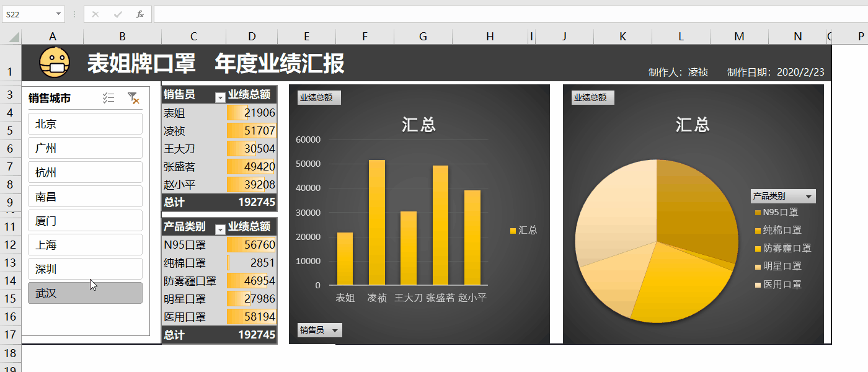The image size is (868, 372).
Task: Click the 明星口罩 legend entry
Action: 778,266
